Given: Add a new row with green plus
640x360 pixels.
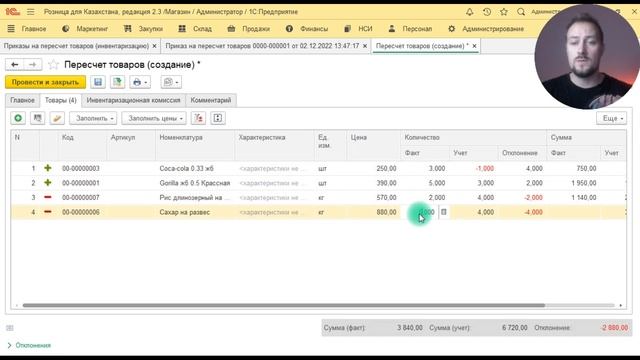Looking at the screenshot, I should [18, 118].
